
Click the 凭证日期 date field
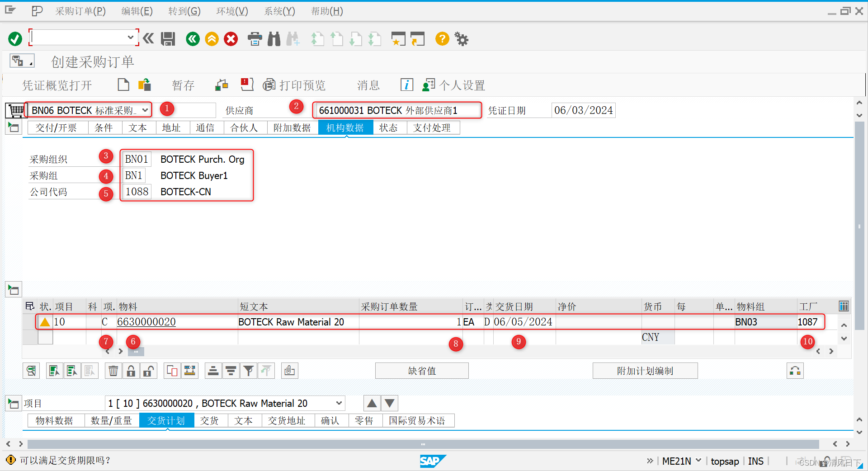(583, 110)
